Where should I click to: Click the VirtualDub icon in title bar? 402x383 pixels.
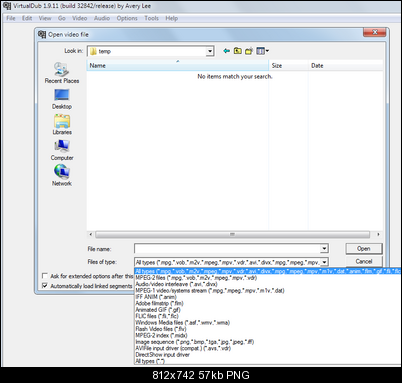[7, 6]
